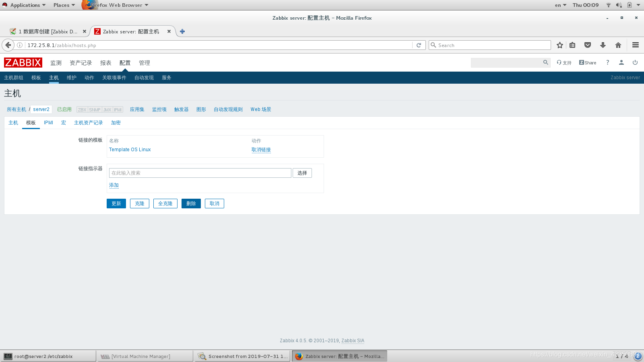The image size is (644, 362).
Task: Go to 关联项事件 submenu
Action: (x=114, y=78)
